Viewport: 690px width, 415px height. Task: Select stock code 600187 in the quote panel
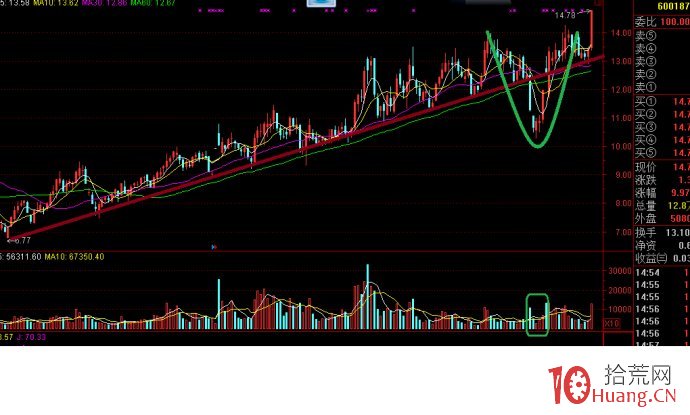[673, 7]
